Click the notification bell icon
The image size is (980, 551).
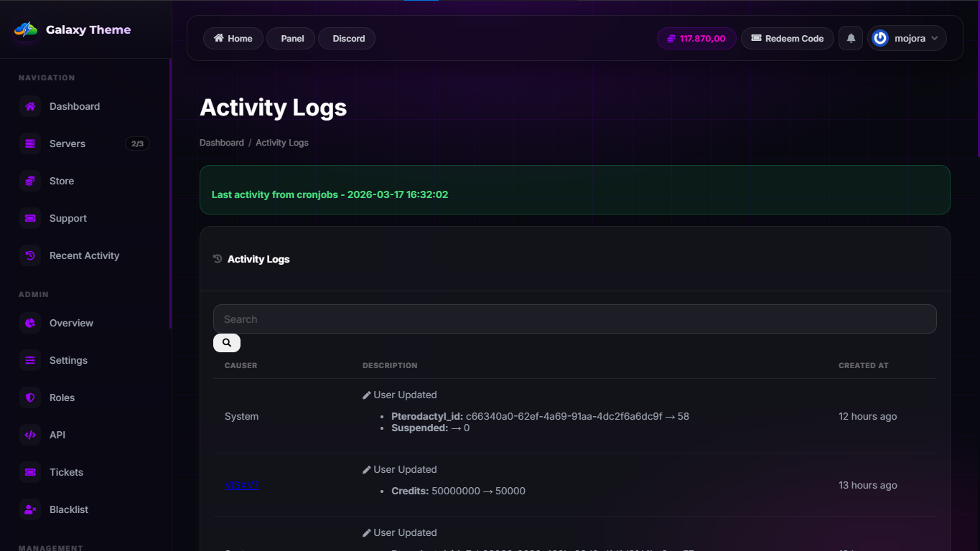(x=851, y=39)
